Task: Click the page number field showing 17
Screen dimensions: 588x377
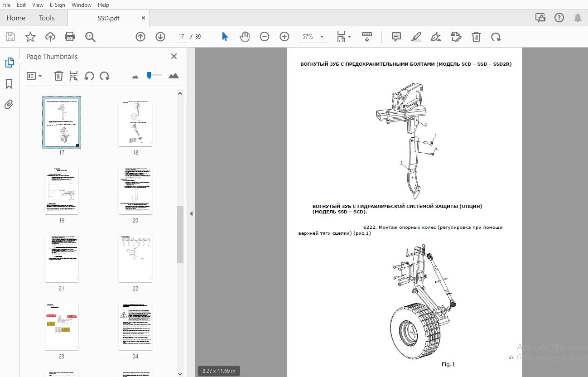Action: pyautogui.click(x=182, y=37)
